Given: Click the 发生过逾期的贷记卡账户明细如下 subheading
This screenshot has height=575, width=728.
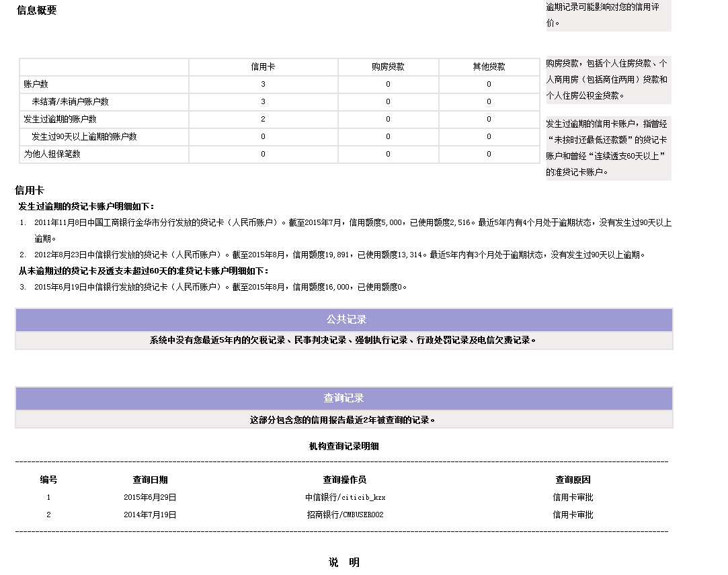Looking at the screenshot, I should pyautogui.click(x=86, y=206).
